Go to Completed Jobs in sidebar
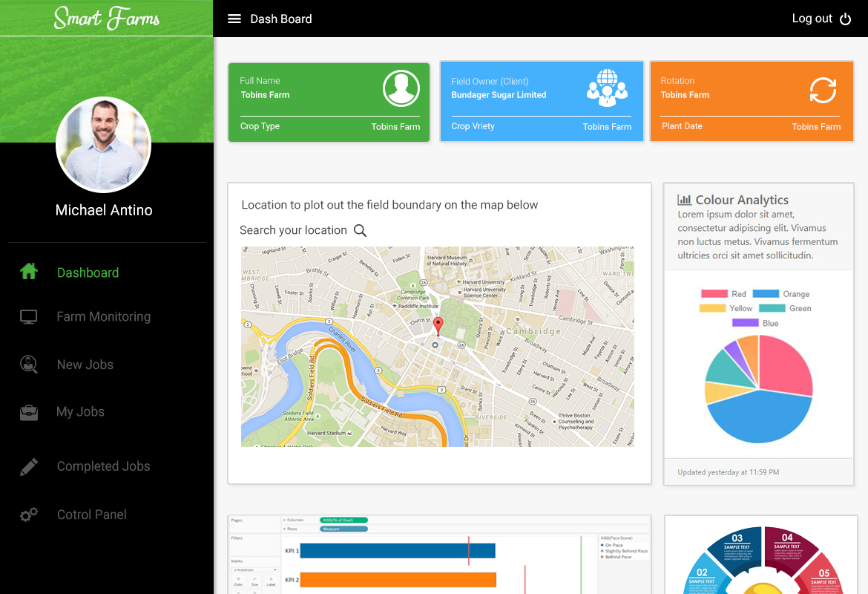Image resolution: width=868 pixels, height=594 pixels. click(x=103, y=466)
